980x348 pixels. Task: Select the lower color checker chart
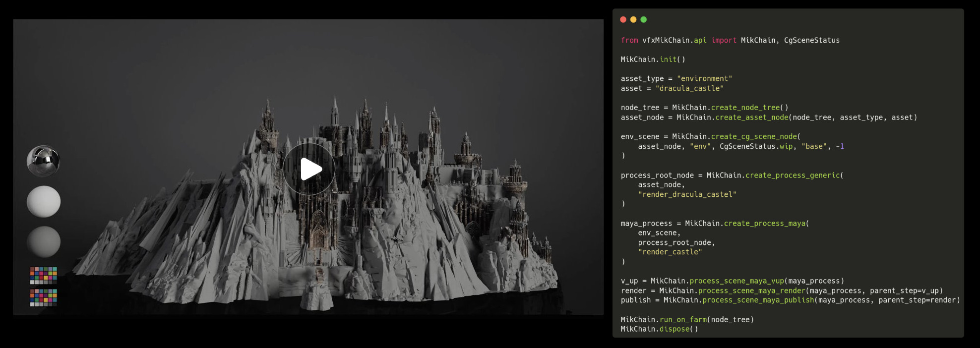coord(44,297)
